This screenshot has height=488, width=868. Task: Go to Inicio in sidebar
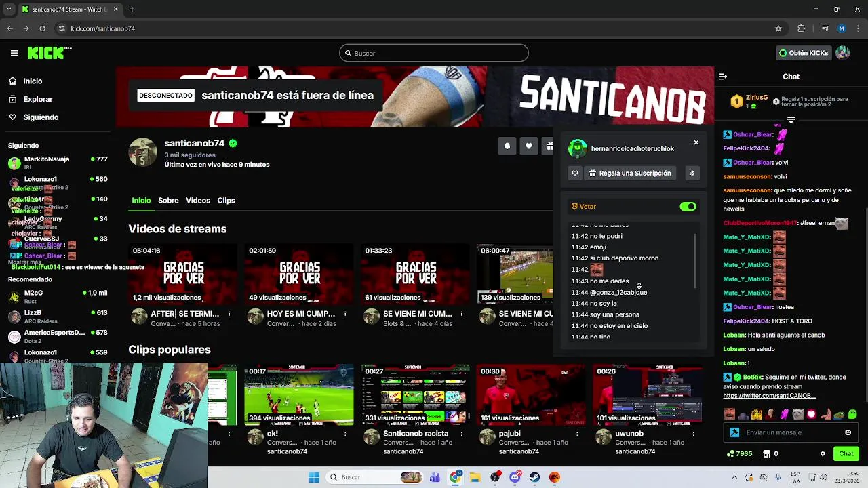[33, 81]
